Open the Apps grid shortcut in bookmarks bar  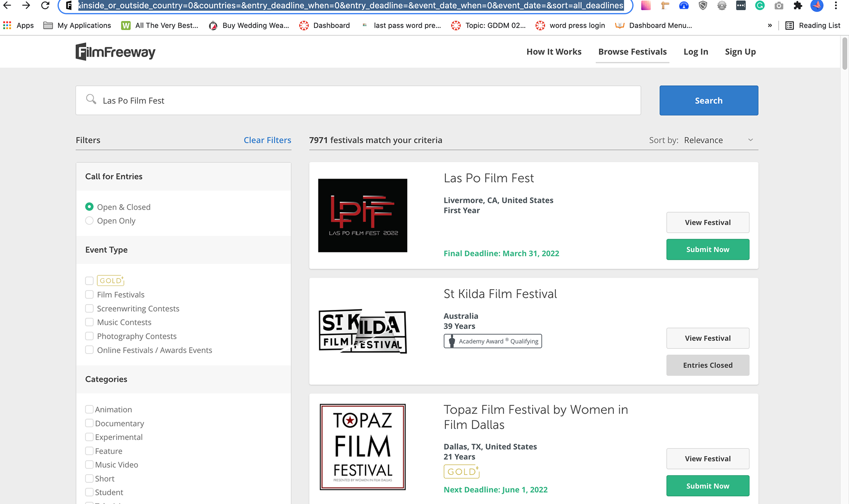19,25
